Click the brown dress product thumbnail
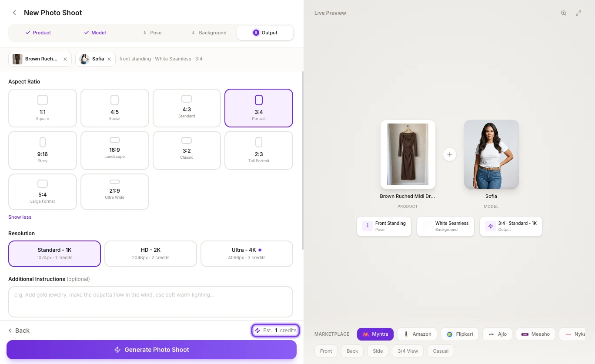 tap(408, 154)
